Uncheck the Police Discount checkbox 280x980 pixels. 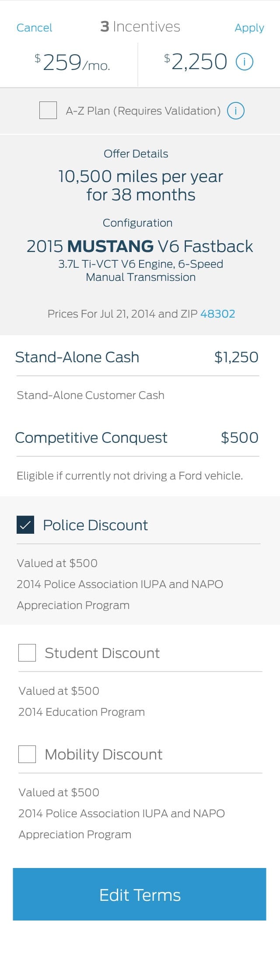tap(25, 525)
